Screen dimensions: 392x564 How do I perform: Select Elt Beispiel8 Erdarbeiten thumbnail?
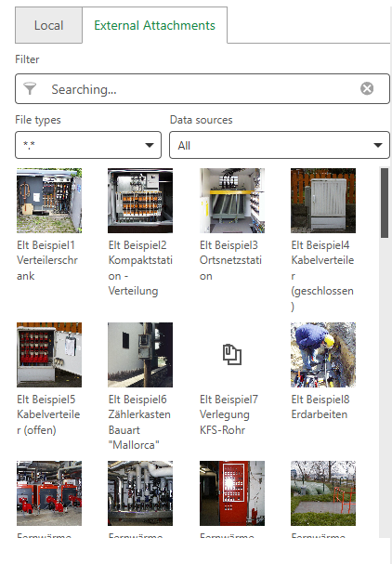323,355
